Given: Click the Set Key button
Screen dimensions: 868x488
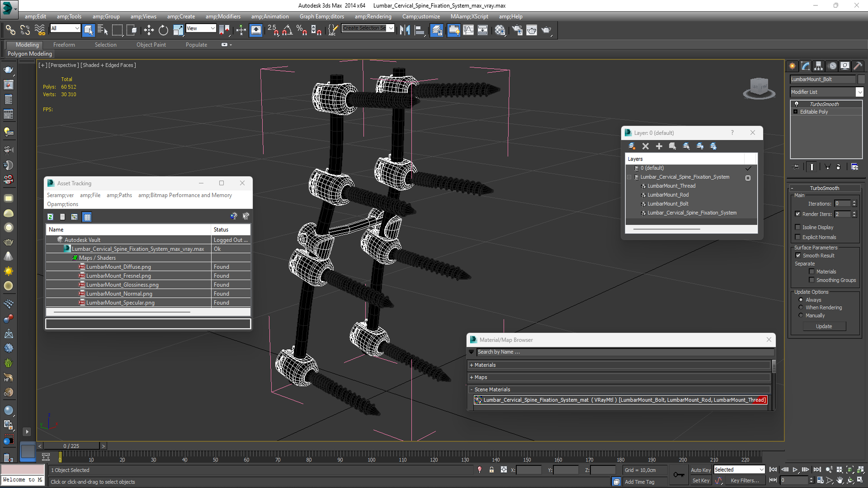Looking at the screenshot, I should coord(701,481).
